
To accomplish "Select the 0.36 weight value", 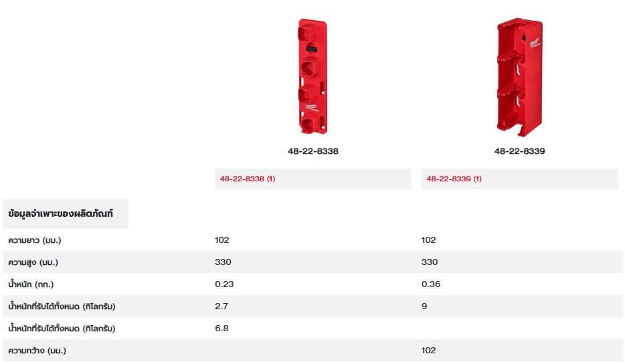I will pyautogui.click(x=431, y=284).
